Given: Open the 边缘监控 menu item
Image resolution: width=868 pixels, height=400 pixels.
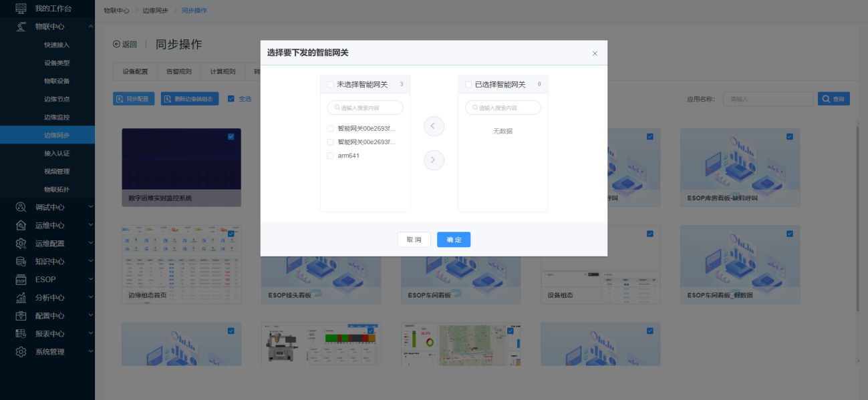Looking at the screenshot, I should (x=57, y=117).
